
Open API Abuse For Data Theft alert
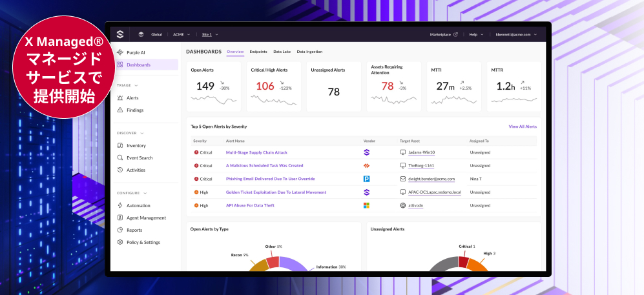250,205
